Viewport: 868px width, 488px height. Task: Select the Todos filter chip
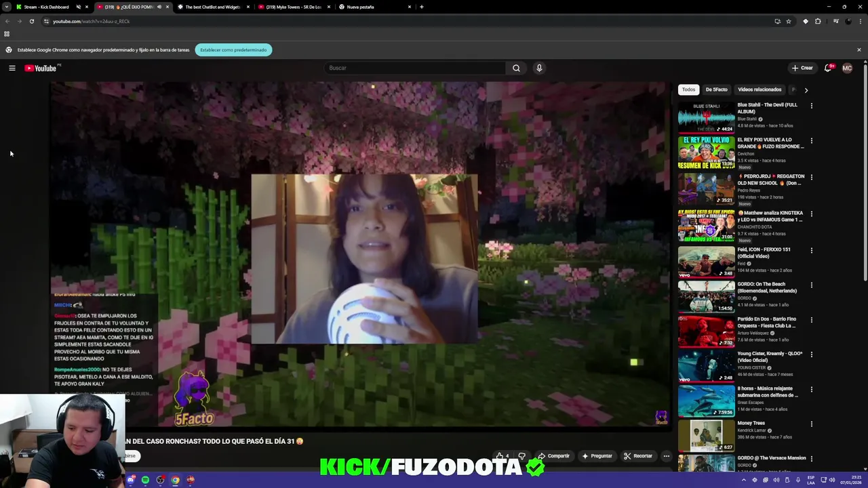pos(688,89)
